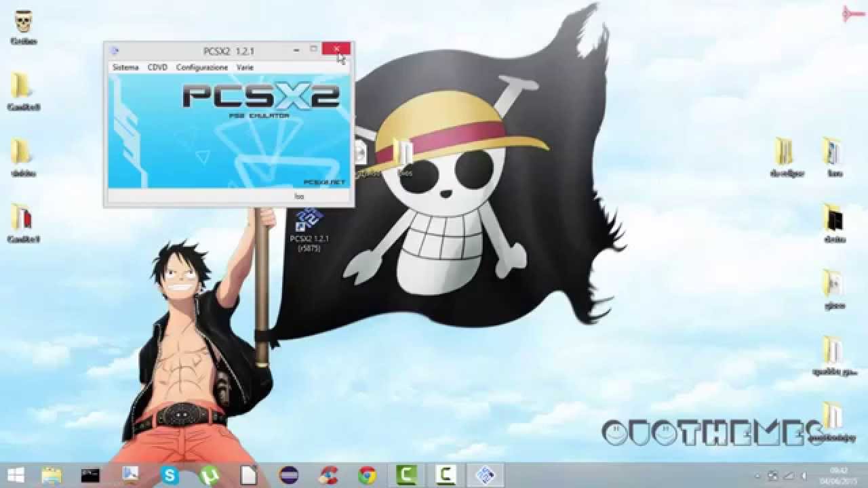Close the PCSX2 1.2.1 window
Image resolution: width=868 pixels, height=488 pixels.
[x=336, y=49]
